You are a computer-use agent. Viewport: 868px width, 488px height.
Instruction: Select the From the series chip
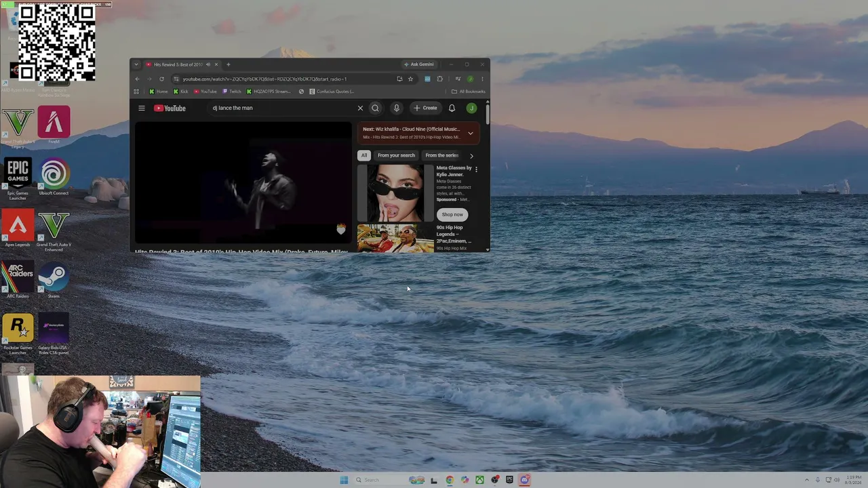[442, 155]
